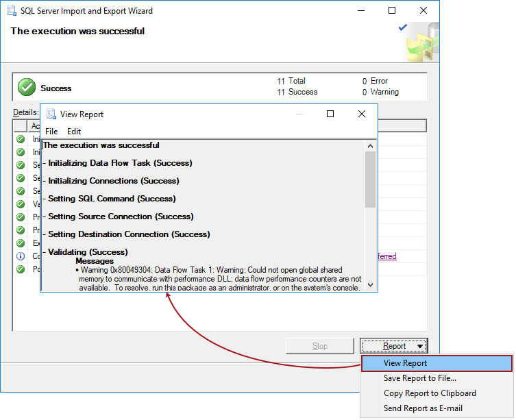Viewport: 516px width, 420px height.
Task: Click the bold 'Success' status label
Action: [56, 88]
